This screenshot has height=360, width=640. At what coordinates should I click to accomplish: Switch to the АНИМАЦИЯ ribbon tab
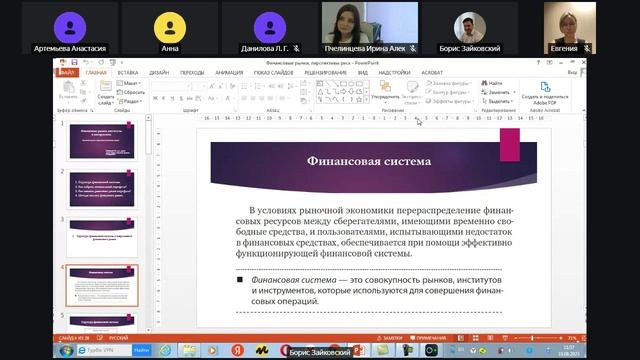(x=229, y=73)
